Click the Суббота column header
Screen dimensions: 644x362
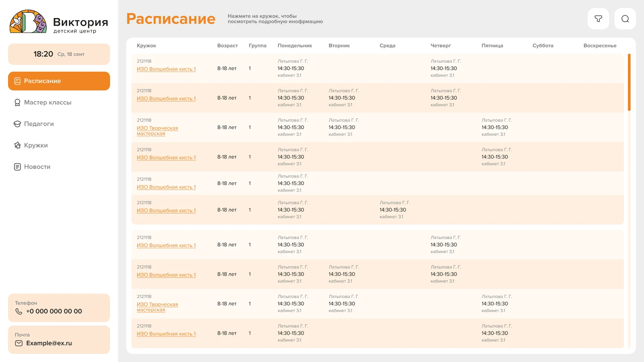coord(543,46)
